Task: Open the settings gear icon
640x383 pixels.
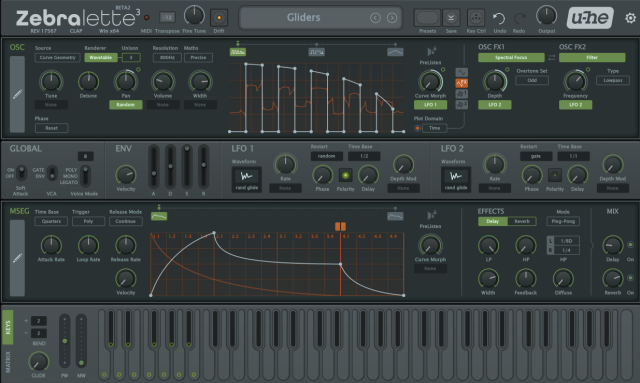Action: point(630,18)
